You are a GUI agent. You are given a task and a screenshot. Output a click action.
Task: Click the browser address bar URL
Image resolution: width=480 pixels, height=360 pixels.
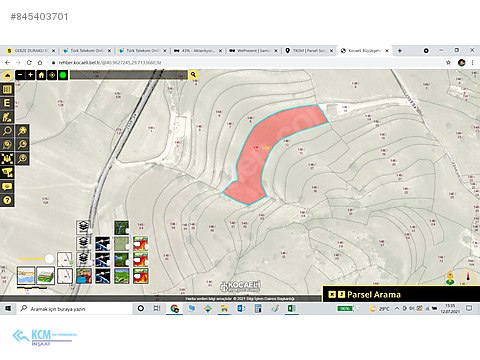click(x=110, y=63)
